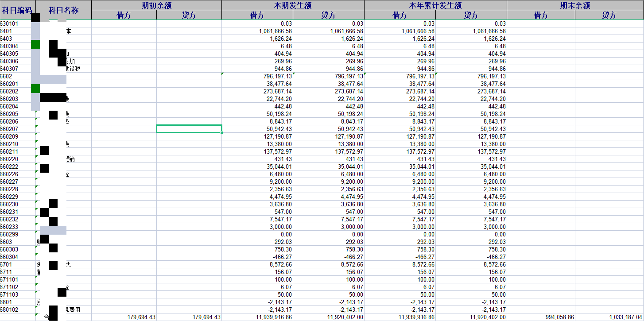Screen dimensions: 644x321
Task: Select 借方 subheader under 期末余额
Action: 541,15
